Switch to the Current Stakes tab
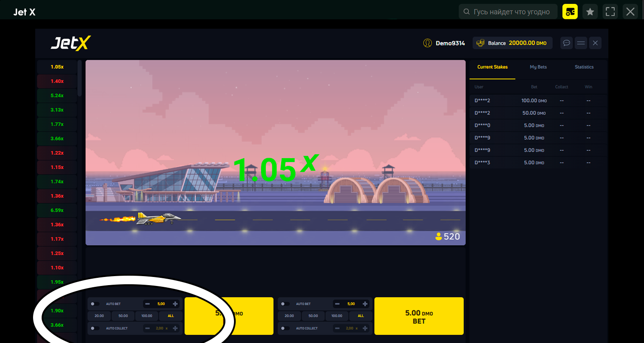Image resolution: width=644 pixels, height=343 pixels. click(492, 67)
